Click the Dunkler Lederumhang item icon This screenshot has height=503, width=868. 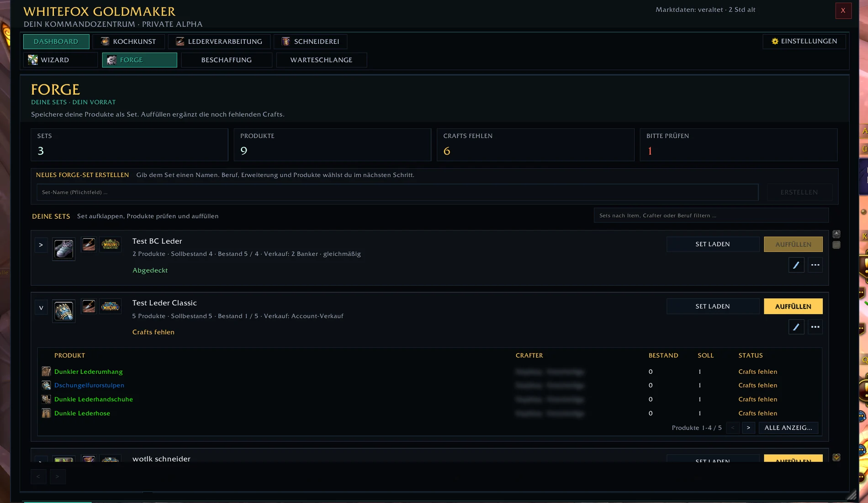(x=46, y=372)
